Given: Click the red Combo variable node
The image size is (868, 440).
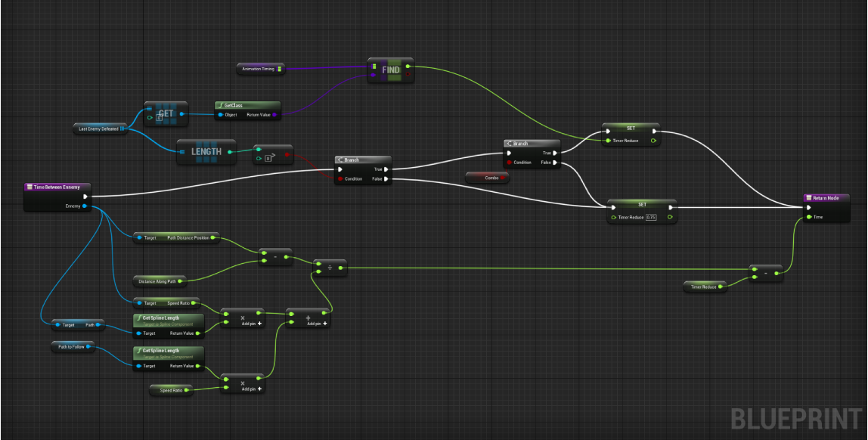Looking at the screenshot, I should click(487, 177).
